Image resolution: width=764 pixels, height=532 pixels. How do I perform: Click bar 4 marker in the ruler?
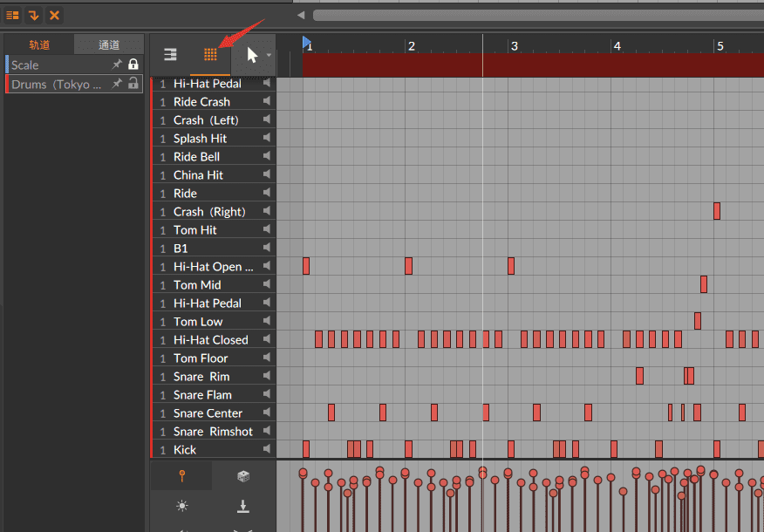[617, 46]
